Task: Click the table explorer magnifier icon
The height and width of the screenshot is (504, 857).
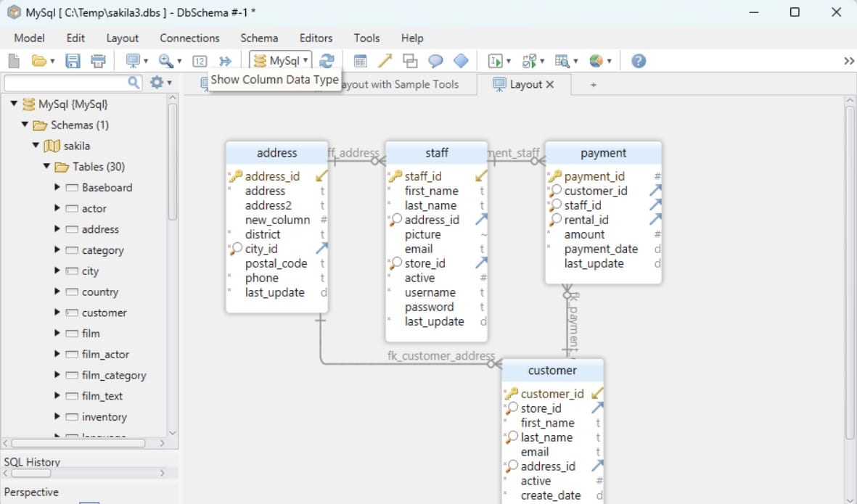Action: (562, 61)
